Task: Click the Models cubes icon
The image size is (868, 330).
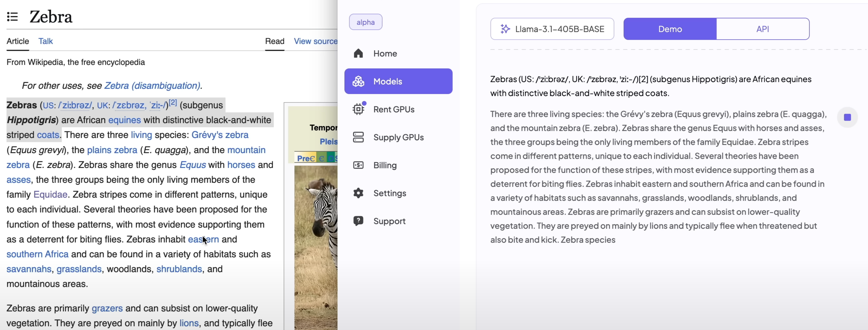Action: (x=358, y=81)
